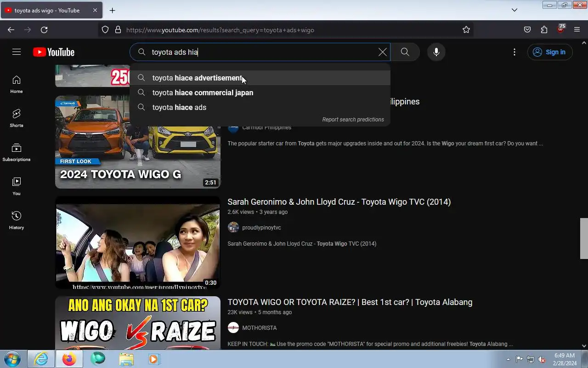This screenshot has height=368, width=588.
Task: Select the toyota ads wigo - YouTube tab
Action: [51, 10]
